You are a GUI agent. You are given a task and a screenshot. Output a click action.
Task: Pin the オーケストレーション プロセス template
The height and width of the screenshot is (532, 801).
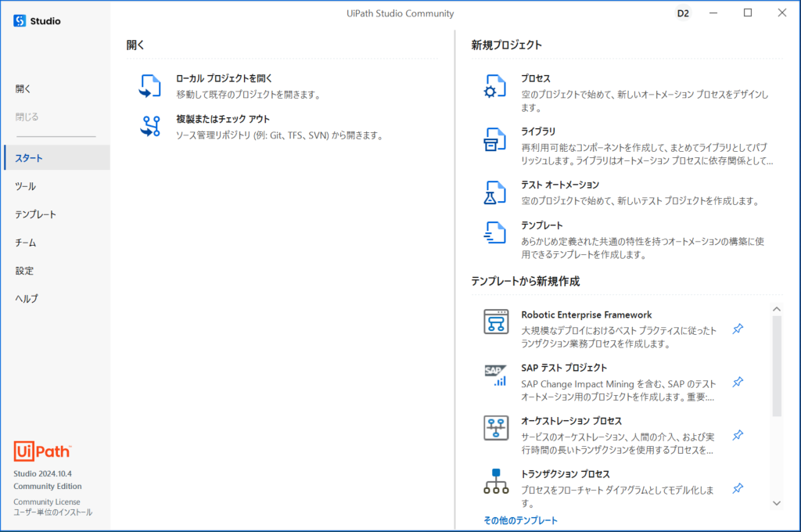pyautogui.click(x=738, y=435)
